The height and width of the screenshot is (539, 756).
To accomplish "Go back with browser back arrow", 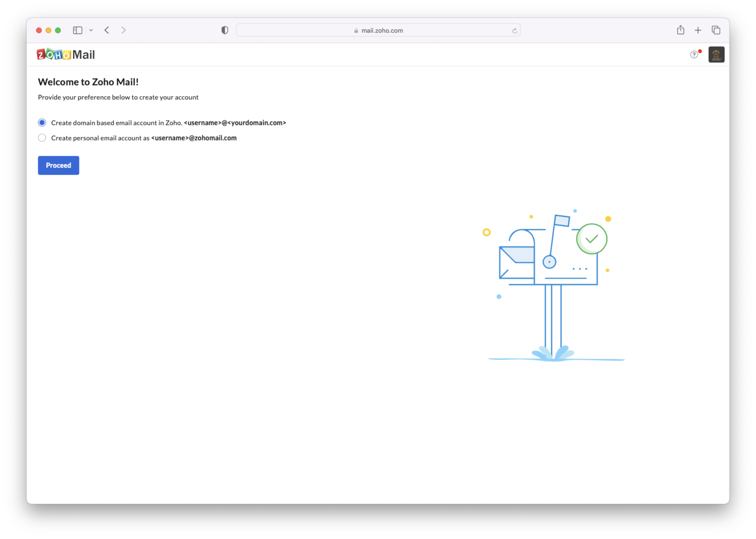I will (107, 31).
